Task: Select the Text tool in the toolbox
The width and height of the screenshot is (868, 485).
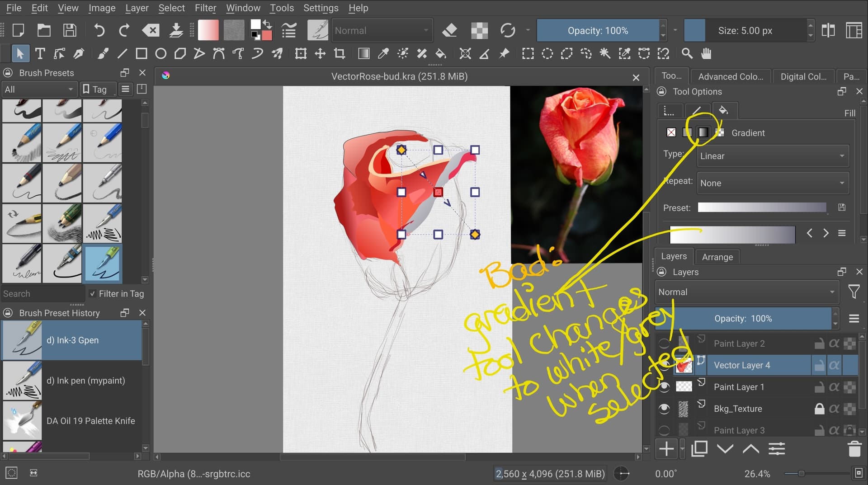Action: [40, 54]
